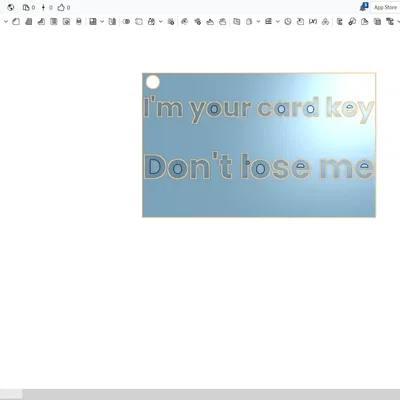Select the Plane tool
400x400 pixels.
tap(249, 22)
